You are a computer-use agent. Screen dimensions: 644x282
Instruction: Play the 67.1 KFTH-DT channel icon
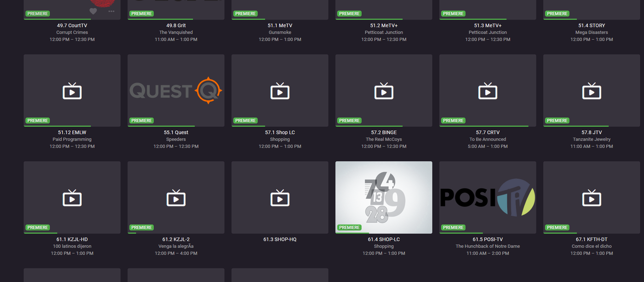(592, 198)
